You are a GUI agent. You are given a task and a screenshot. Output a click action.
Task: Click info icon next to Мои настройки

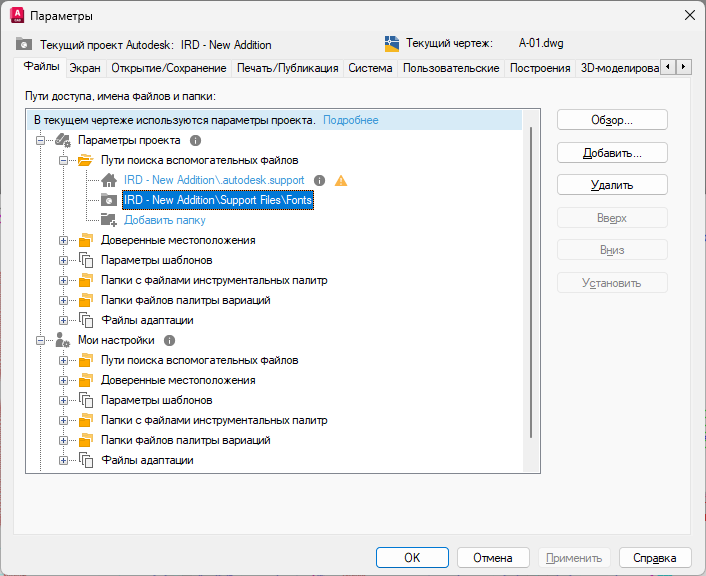tap(169, 341)
